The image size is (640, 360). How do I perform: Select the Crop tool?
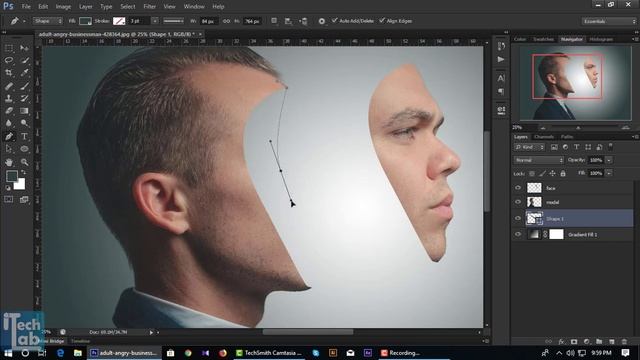[x=9, y=73]
